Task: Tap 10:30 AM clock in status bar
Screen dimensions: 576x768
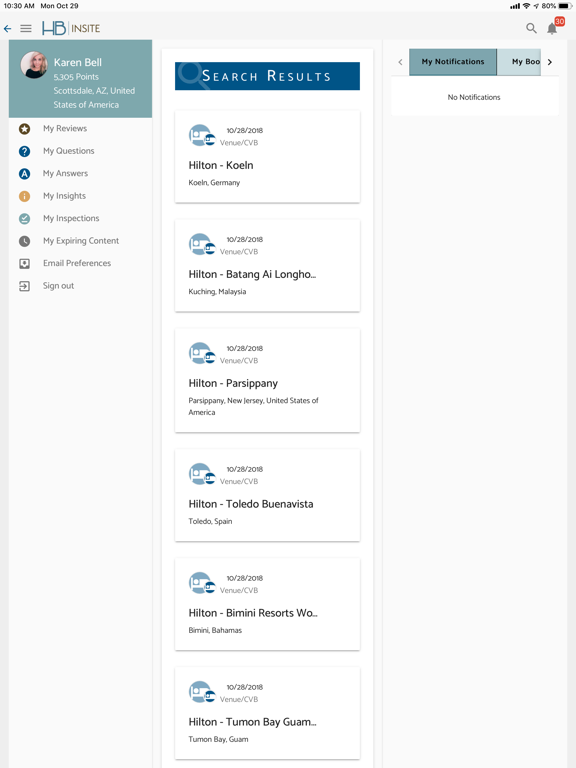Action: pyautogui.click(x=19, y=6)
